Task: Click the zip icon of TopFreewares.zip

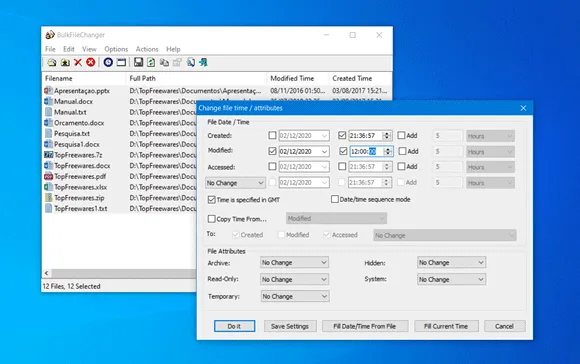Action: pos(48,198)
